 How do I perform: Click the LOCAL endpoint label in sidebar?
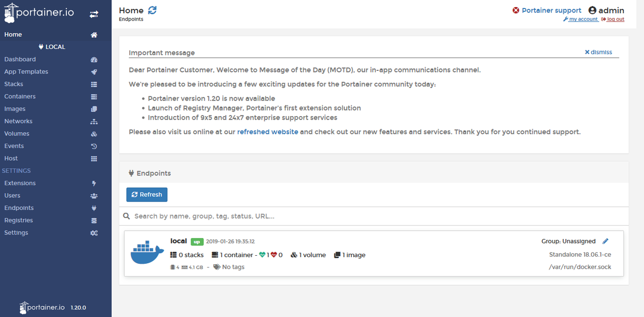coord(52,47)
